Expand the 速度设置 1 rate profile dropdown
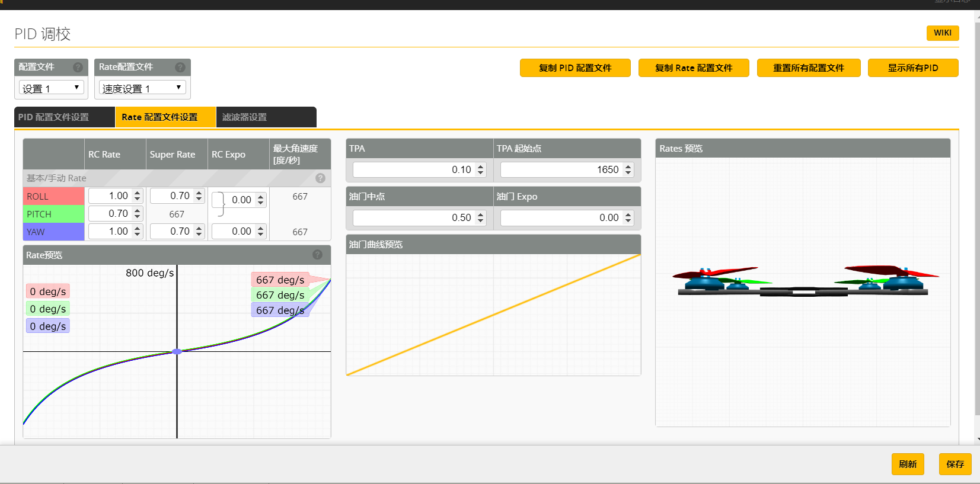This screenshot has height=484, width=980. coord(142,88)
